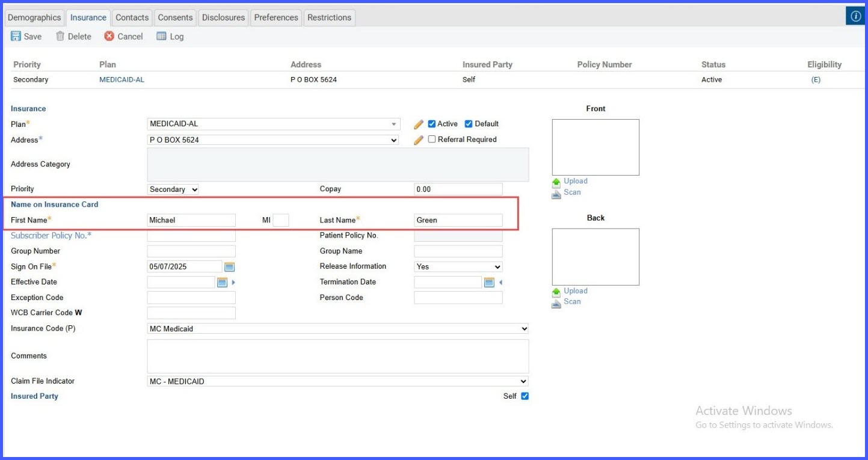Toggle the Self insured party checkbox
This screenshot has height=460, width=868.
(525, 396)
